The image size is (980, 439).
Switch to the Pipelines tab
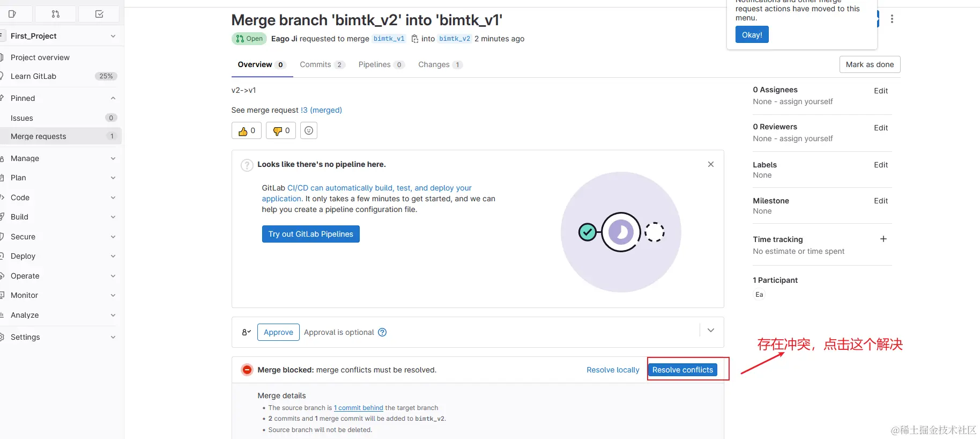(x=381, y=64)
